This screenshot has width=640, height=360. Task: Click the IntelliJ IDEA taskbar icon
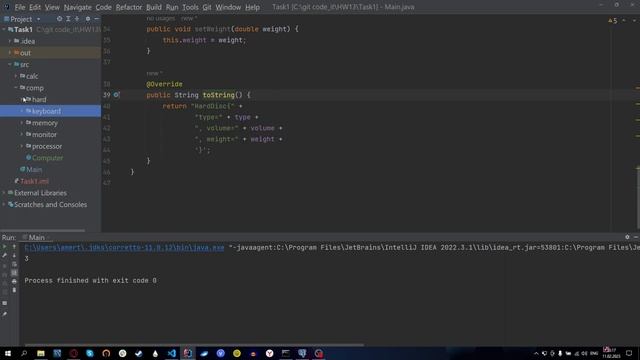pos(188,353)
